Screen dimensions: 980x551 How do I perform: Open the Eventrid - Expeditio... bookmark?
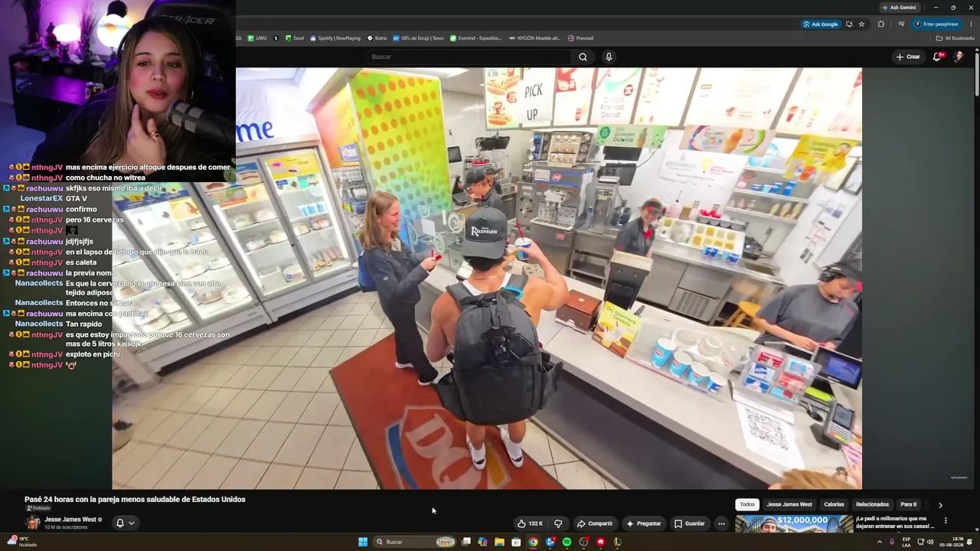(x=476, y=38)
